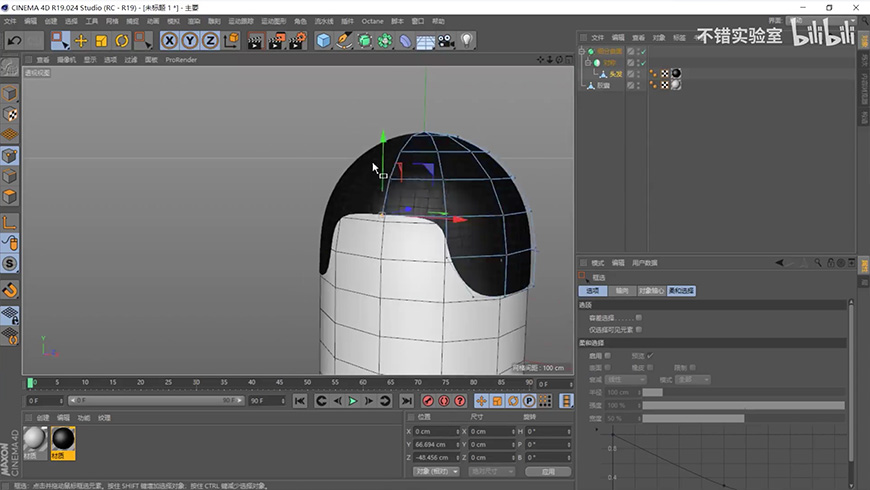This screenshot has width=870, height=490.
Task: Click the Light bulb icon
Action: pyautogui.click(x=467, y=41)
